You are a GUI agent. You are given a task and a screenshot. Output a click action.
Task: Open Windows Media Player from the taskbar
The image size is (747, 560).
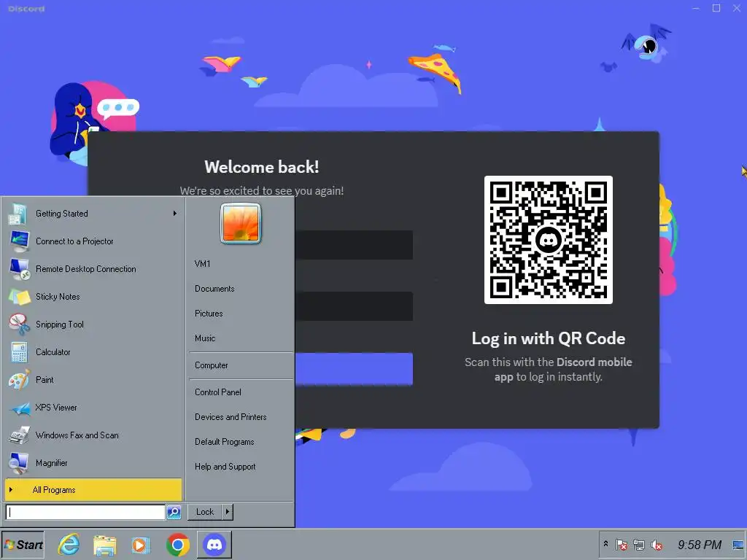tap(141, 545)
